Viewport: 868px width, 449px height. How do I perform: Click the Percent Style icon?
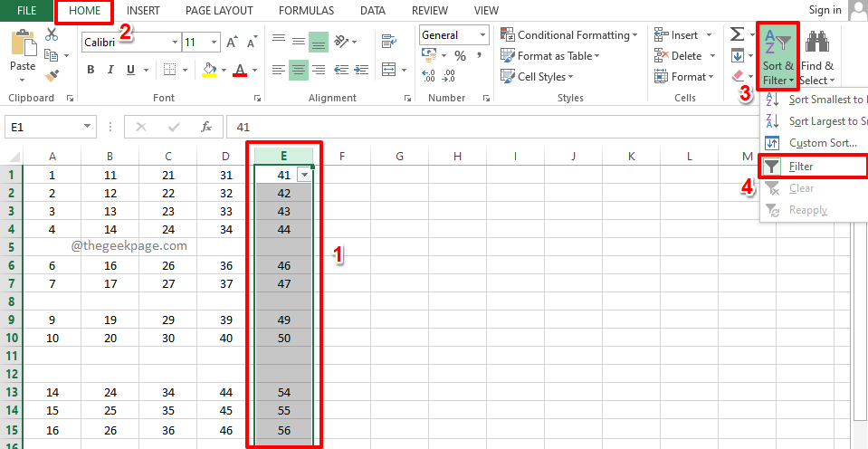pos(460,56)
